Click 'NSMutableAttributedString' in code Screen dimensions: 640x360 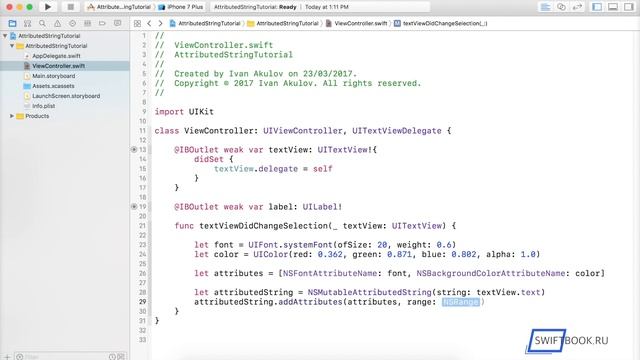369,292
